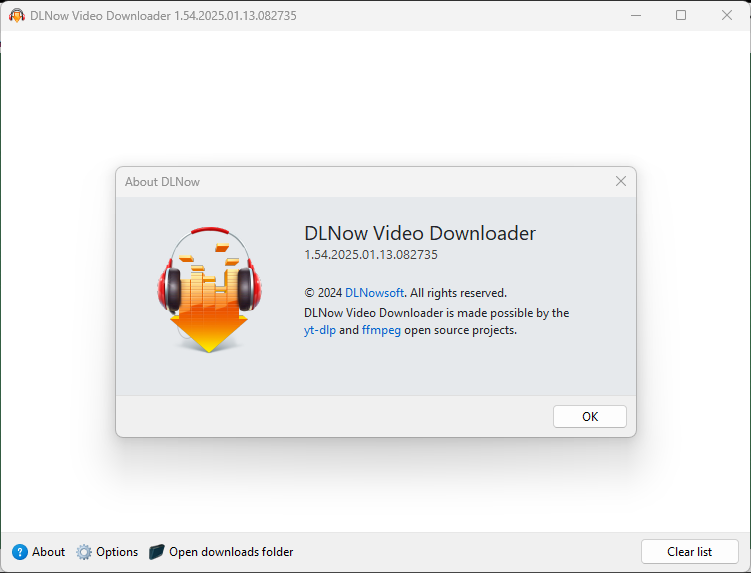Click the About DLNow dialog title
The width and height of the screenshot is (751, 573).
[x=162, y=182]
